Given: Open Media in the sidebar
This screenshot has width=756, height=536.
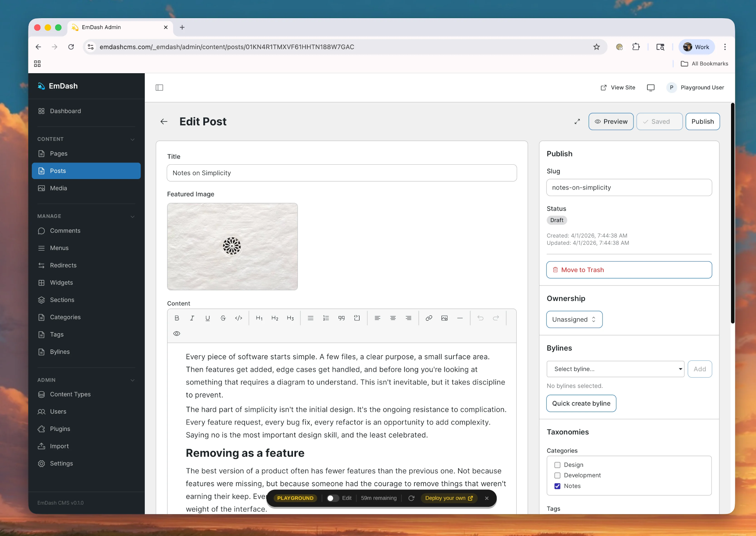Looking at the screenshot, I should [58, 188].
